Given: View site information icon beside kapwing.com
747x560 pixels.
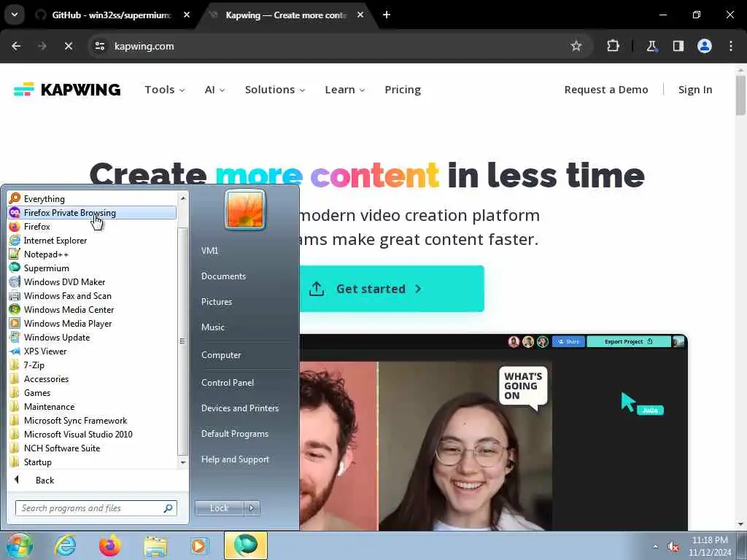Looking at the screenshot, I should tap(99, 46).
